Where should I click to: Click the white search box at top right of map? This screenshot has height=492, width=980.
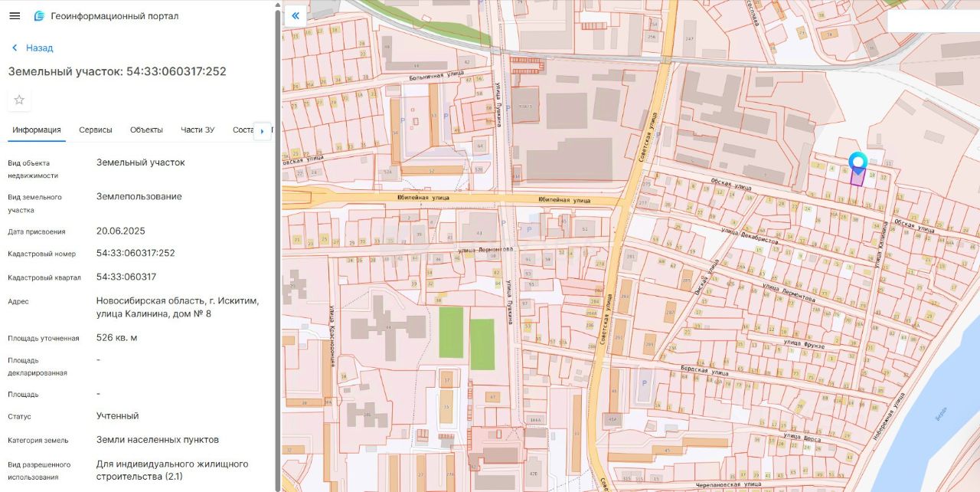coord(933,21)
